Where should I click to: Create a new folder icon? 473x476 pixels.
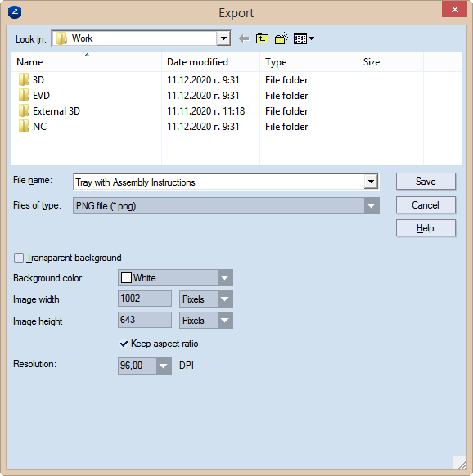tap(282, 38)
